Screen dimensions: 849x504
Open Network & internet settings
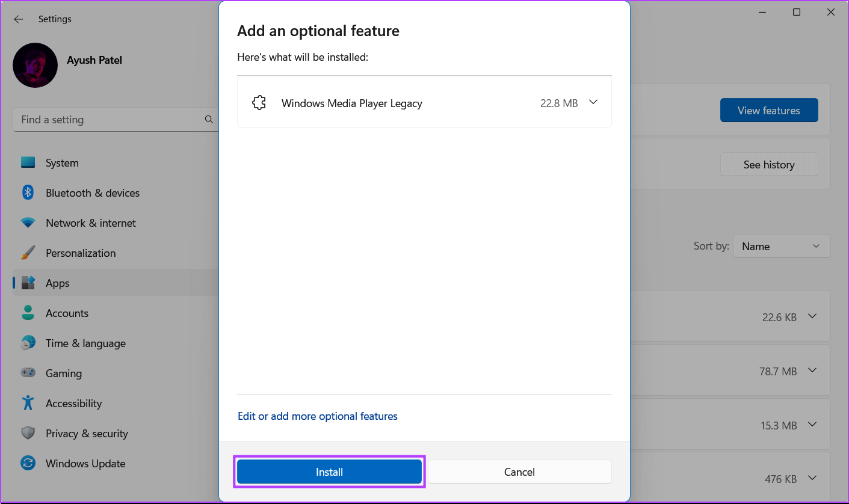pyautogui.click(x=91, y=223)
